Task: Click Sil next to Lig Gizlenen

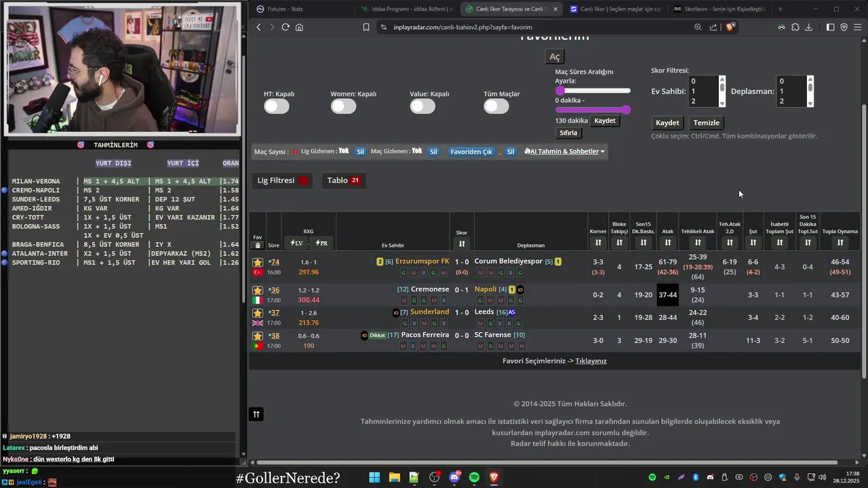Action: [x=361, y=152]
